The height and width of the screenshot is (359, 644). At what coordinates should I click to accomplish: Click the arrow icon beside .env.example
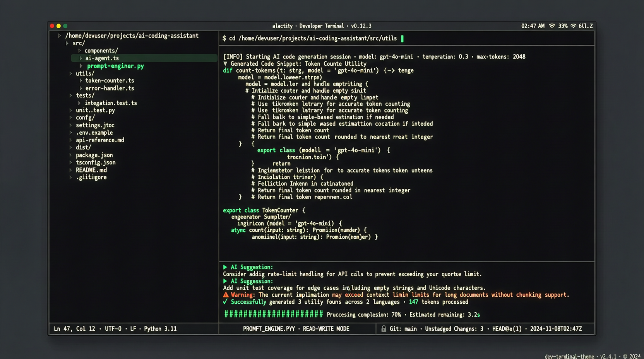pyautogui.click(x=70, y=133)
